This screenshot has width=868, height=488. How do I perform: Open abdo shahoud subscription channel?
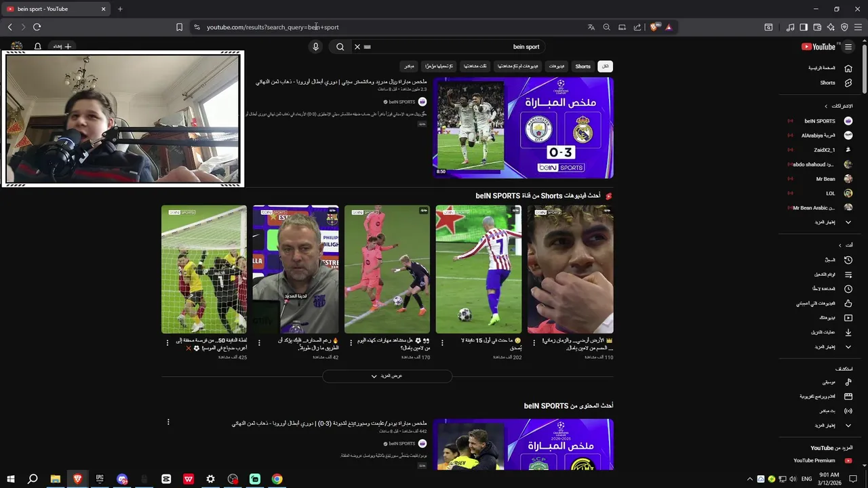[821, 164]
